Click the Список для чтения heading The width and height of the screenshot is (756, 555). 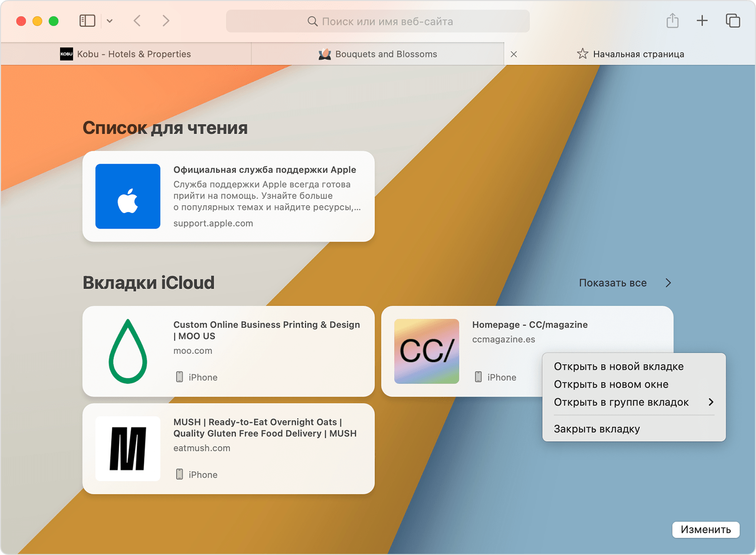[x=165, y=128]
